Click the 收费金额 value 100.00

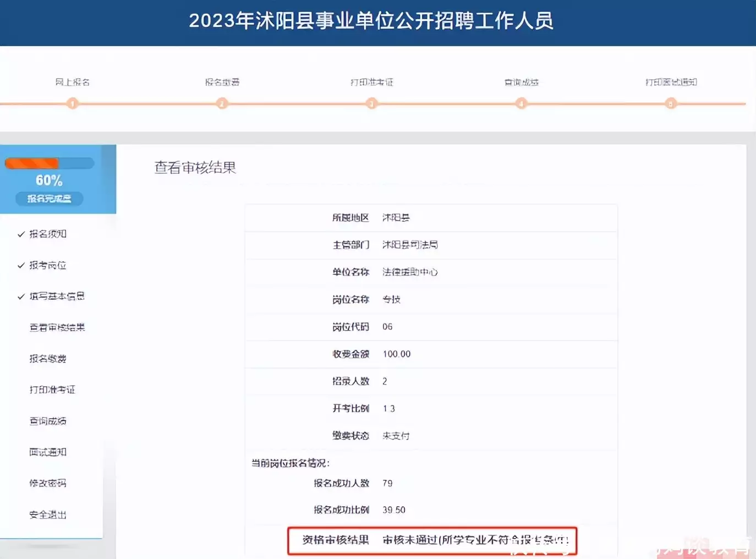click(397, 354)
